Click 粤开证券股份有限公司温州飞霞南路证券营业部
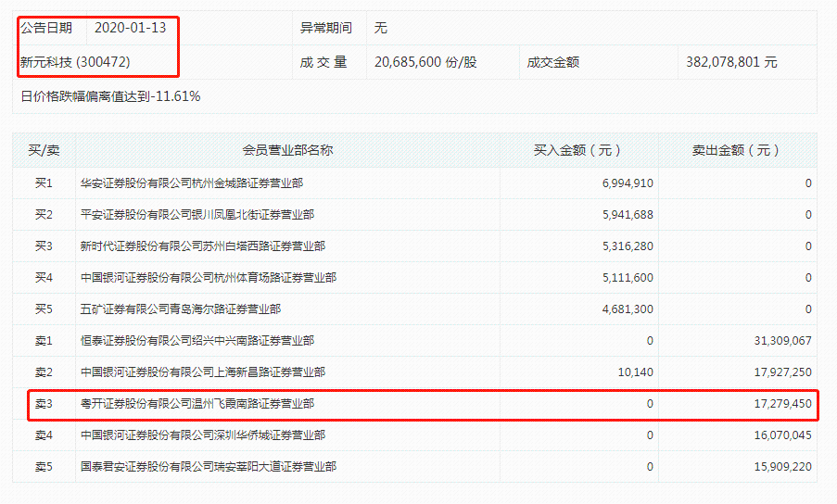This screenshot has height=504, width=837. tap(197, 404)
